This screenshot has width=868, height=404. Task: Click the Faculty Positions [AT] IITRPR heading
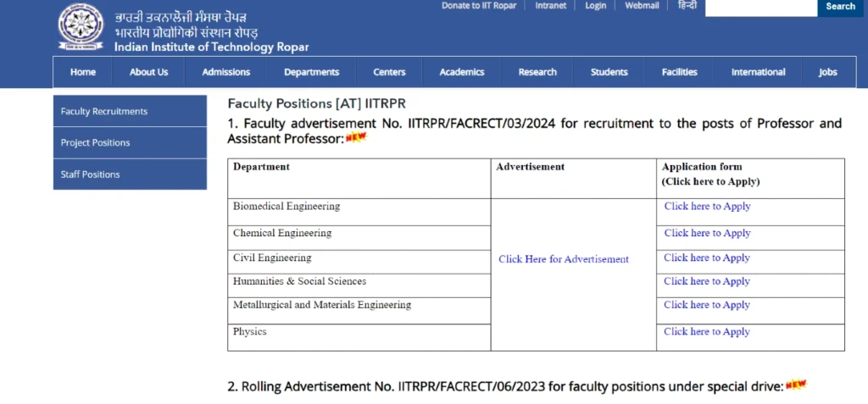click(317, 103)
